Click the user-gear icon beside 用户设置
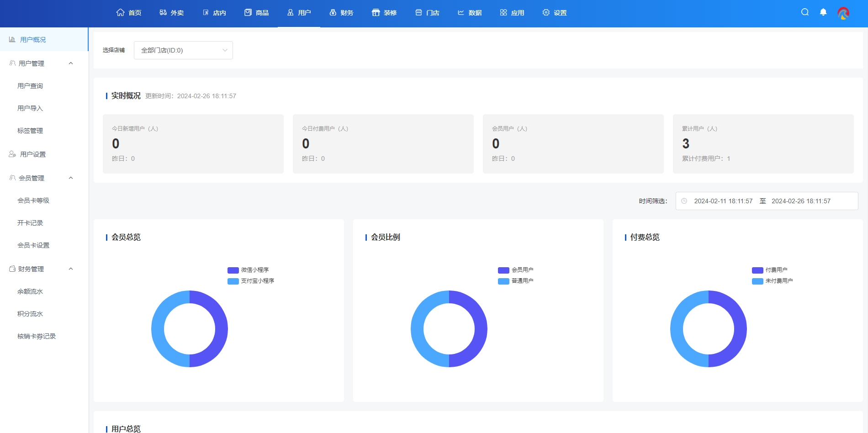This screenshot has width=868, height=433. 12,154
